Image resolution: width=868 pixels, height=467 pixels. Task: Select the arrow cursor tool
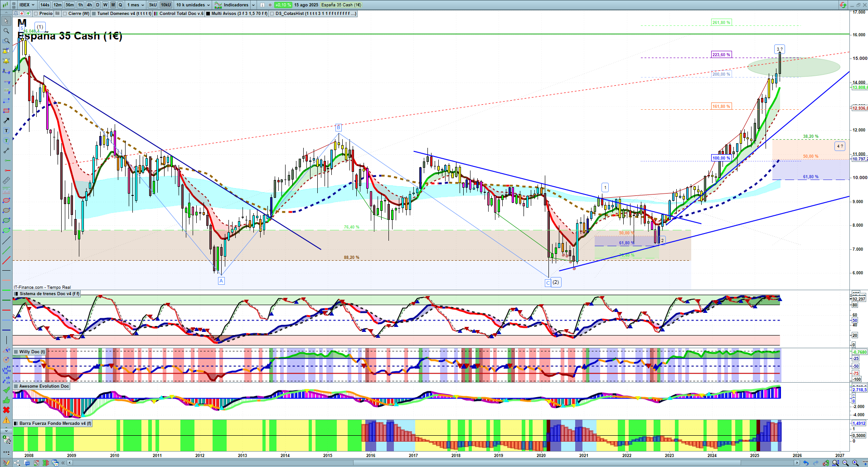(x=6, y=21)
